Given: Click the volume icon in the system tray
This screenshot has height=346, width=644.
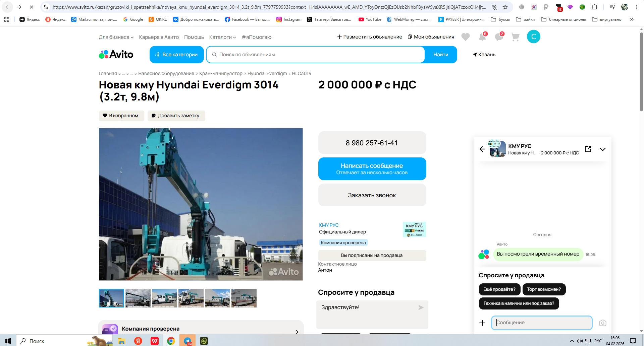Looking at the screenshot, I should (x=580, y=341).
